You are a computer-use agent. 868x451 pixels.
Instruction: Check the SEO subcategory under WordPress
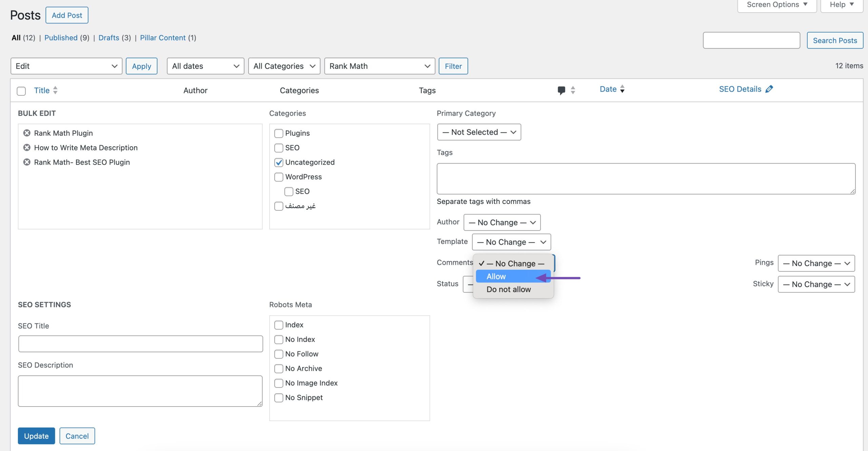click(289, 192)
